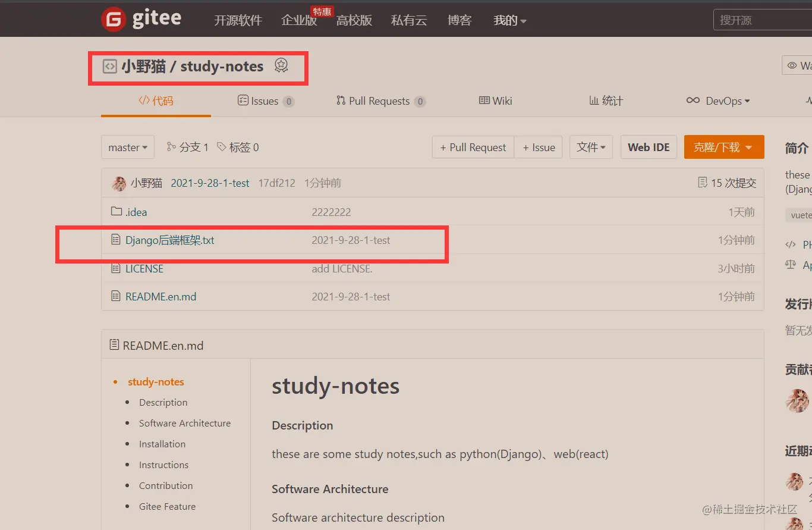
Task: Open the 统计 tab
Action: [x=606, y=101]
